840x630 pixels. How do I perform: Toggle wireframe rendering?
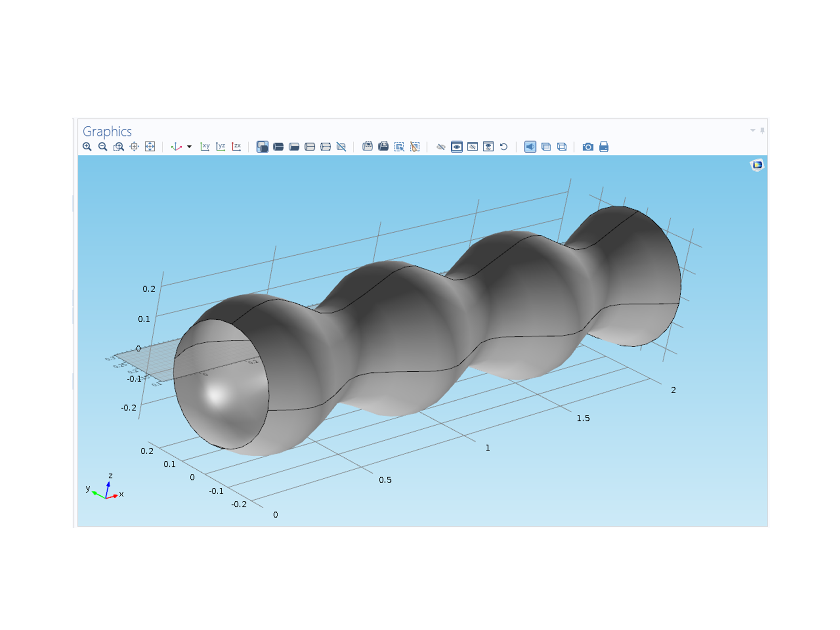[562, 147]
